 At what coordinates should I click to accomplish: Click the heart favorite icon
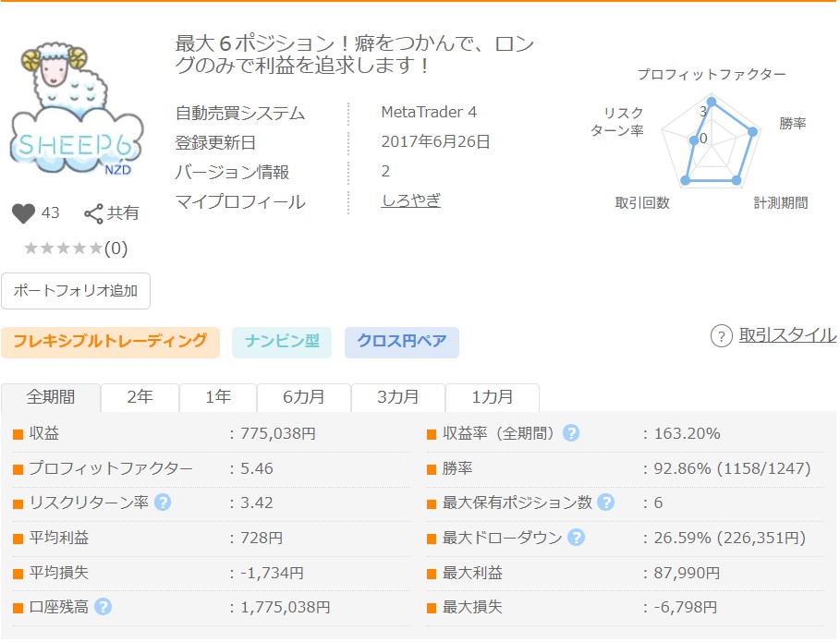23,213
